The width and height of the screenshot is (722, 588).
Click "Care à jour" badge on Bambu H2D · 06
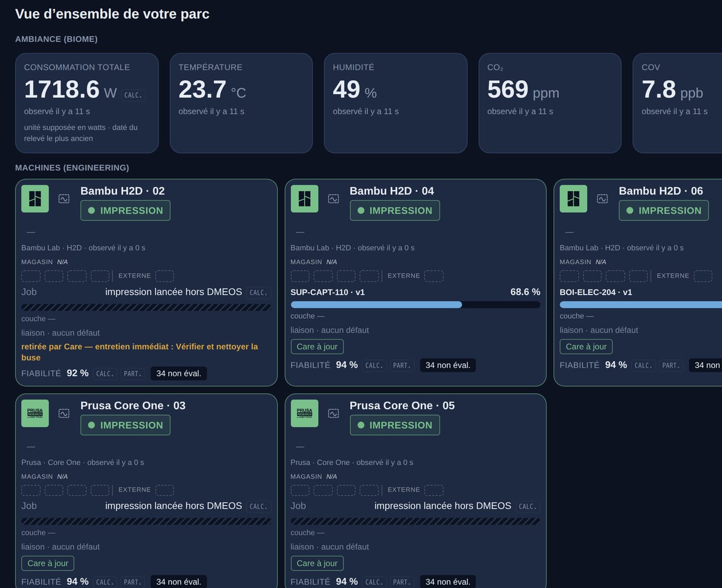click(x=586, y=346)
